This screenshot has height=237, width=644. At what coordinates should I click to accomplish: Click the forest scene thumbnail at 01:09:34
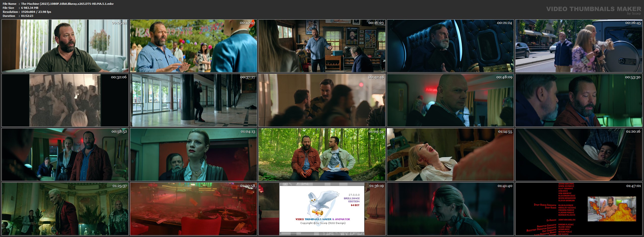(322, 155)
